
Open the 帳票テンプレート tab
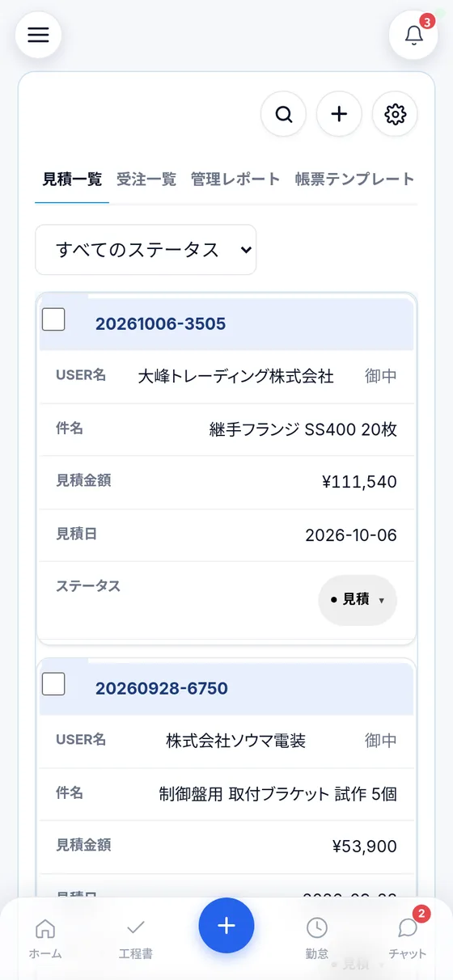354,179
